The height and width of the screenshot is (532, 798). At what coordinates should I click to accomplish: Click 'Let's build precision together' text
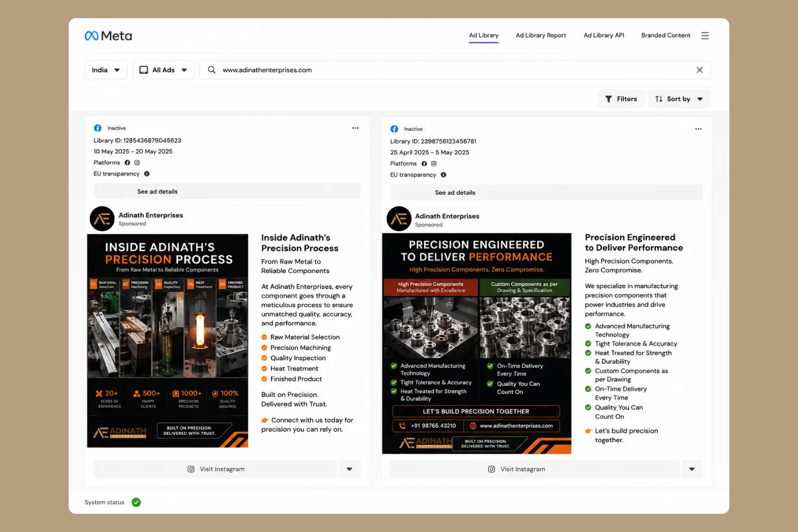[626, 435]
